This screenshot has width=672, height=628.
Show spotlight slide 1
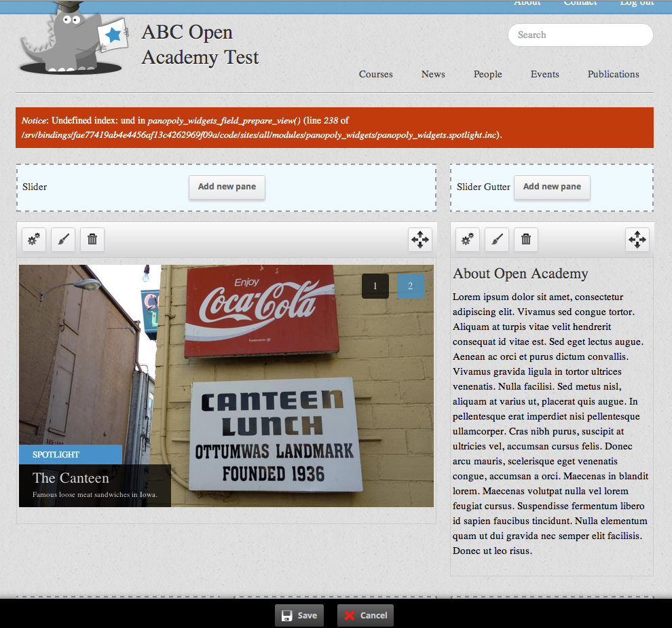375,286
